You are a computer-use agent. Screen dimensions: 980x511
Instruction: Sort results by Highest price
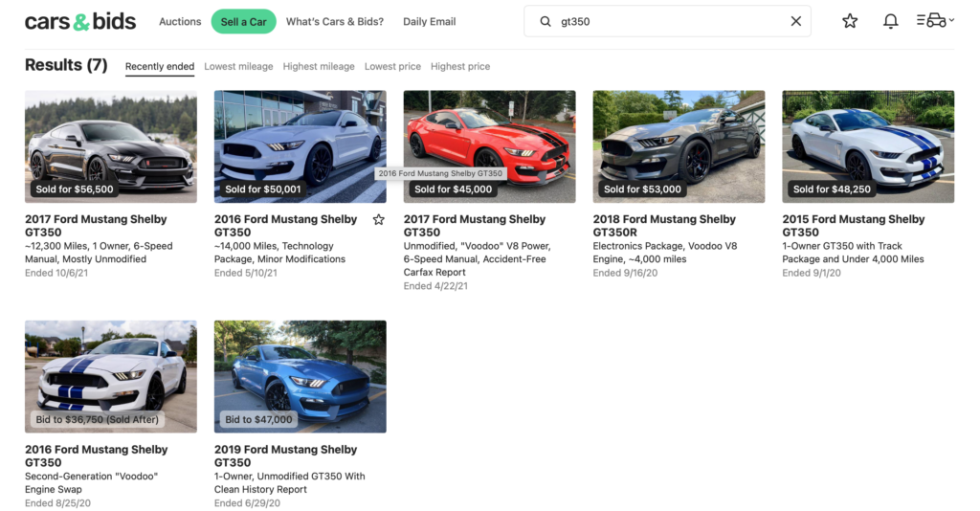click(460, 66)
